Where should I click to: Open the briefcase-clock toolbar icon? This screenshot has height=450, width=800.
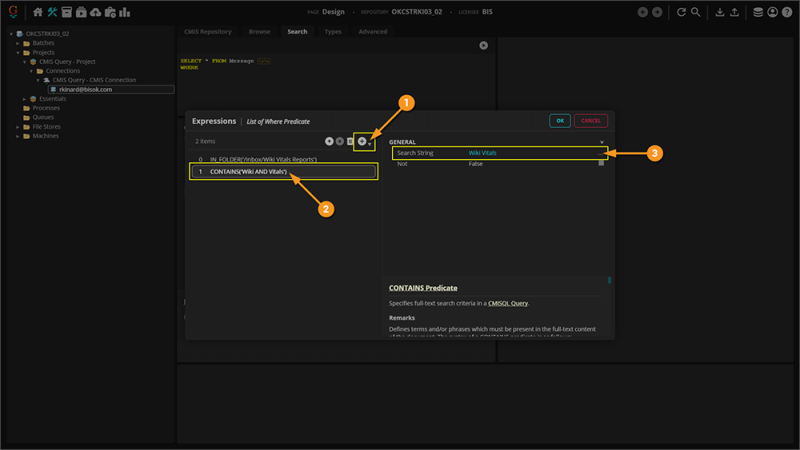click(x=110, y=12)
